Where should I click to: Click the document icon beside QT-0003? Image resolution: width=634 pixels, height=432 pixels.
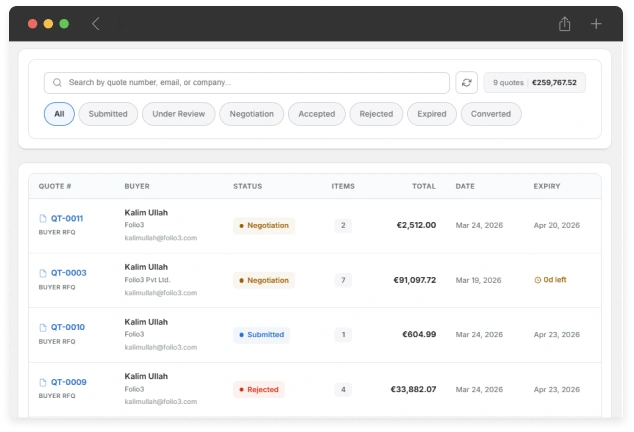pyautogui.click(x=43, y=273)
